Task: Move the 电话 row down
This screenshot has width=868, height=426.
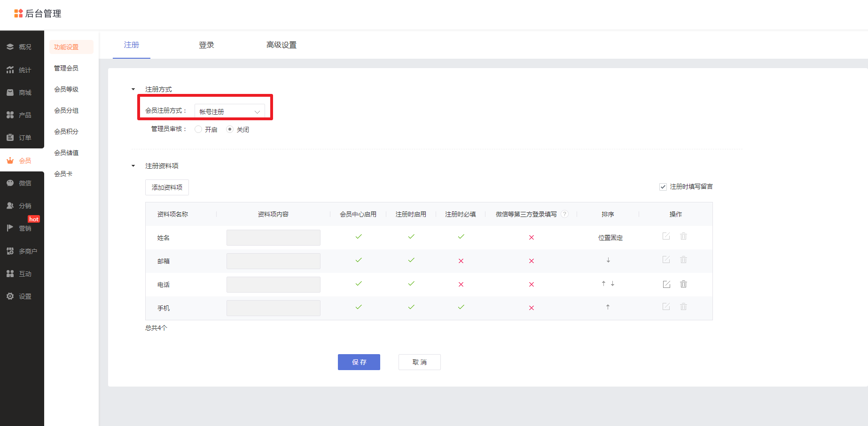Action: coord(612,284)
